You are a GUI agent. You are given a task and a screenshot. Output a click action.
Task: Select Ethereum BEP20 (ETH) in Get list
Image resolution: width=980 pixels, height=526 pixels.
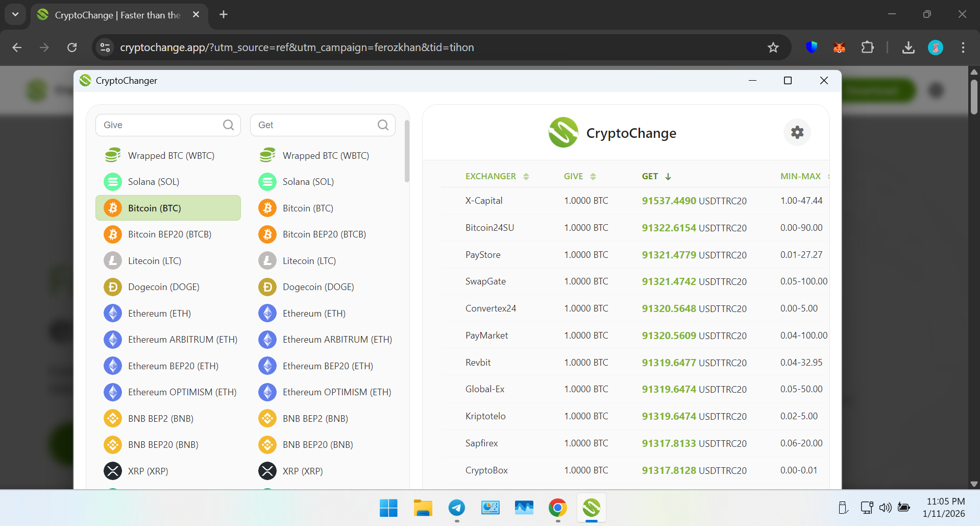[323, 366]
